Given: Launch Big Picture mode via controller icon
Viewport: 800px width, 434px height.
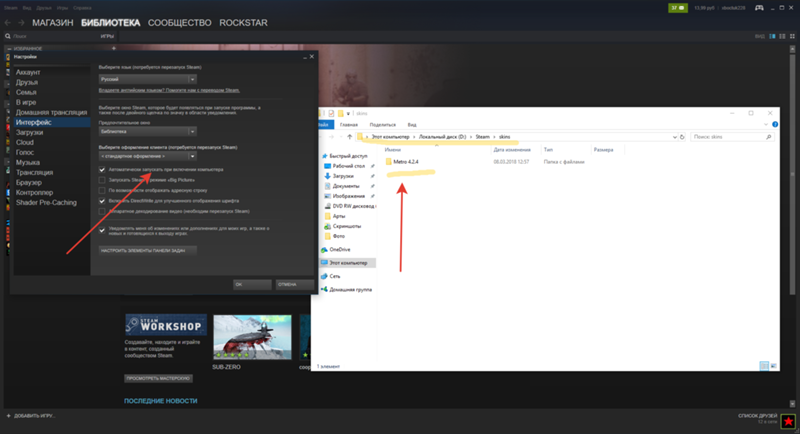Looking at the screenshot, I should 759,8.
